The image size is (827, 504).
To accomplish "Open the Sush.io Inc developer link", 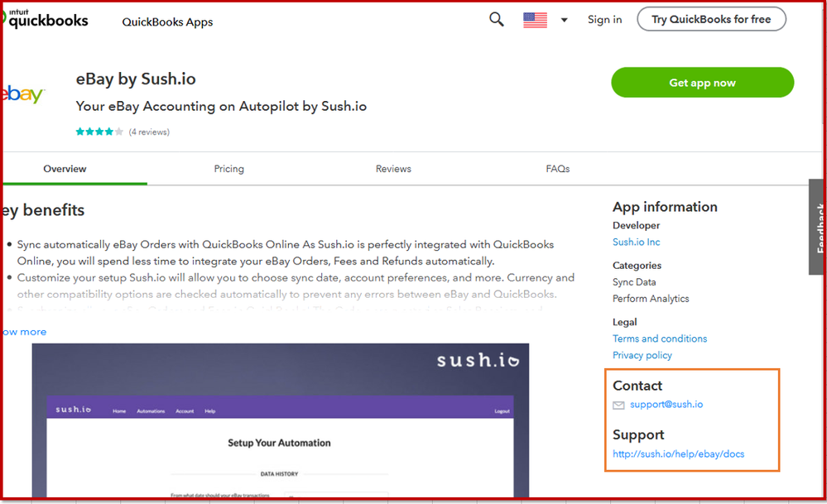I will tap(636, 242).
